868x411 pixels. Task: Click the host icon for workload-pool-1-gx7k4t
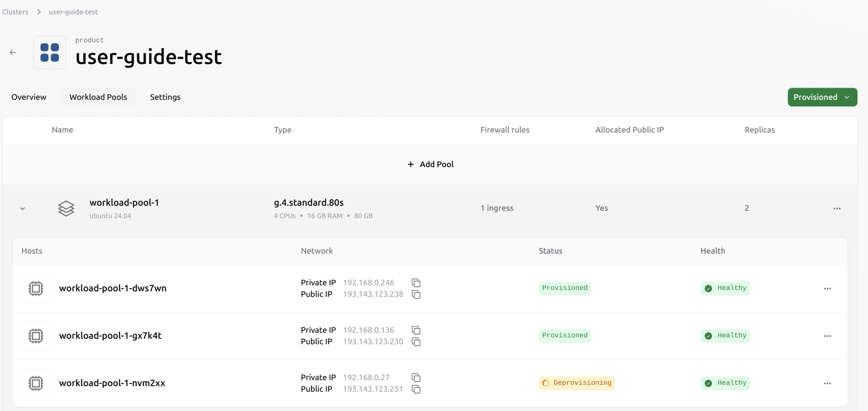click(x=36, y=336)
